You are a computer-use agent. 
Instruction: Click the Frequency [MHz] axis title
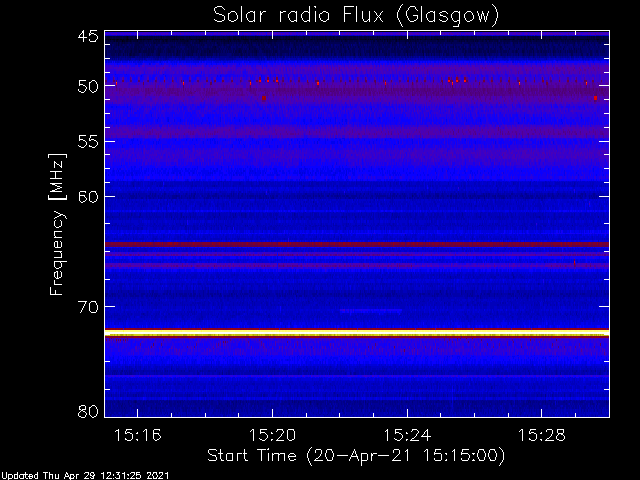[x=57, y=224]
